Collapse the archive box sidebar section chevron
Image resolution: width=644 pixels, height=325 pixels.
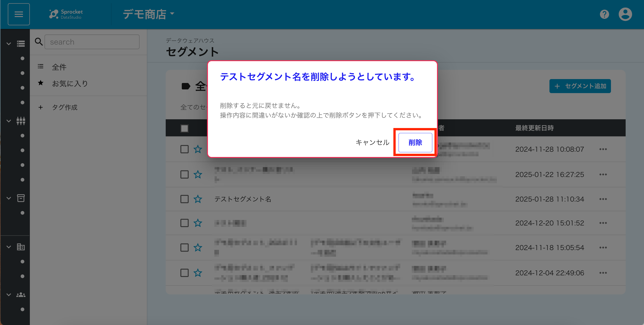pos(9,198)
